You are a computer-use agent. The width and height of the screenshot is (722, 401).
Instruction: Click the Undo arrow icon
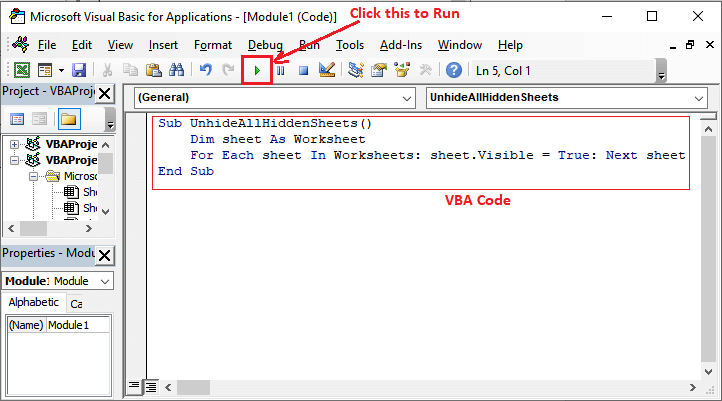(205, 70)
